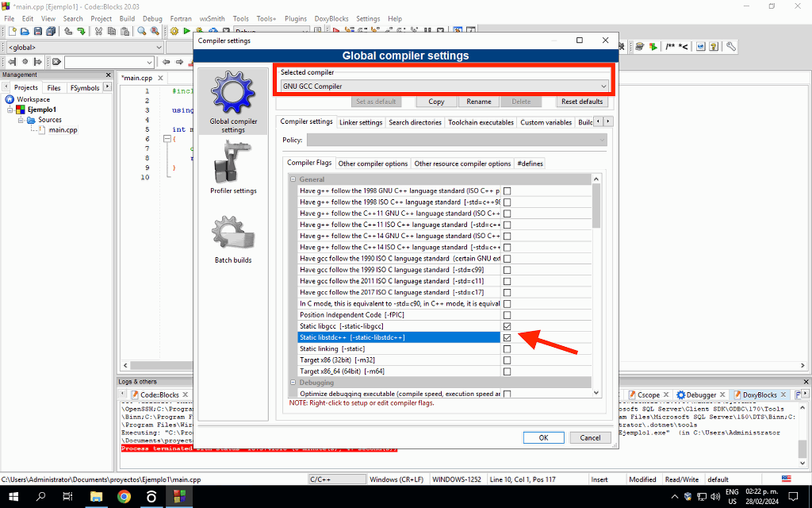Open the <global> scope dropdown
The width and height of the screenshot is (812, 508).
86,47
